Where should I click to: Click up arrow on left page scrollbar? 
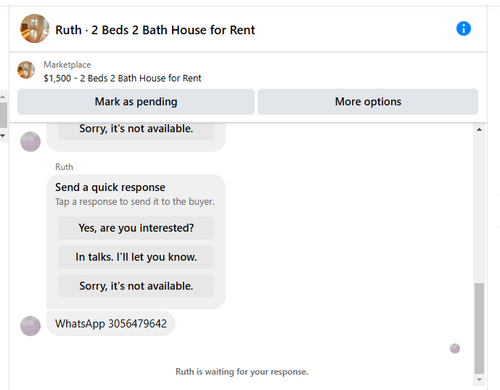click(3, 97)
